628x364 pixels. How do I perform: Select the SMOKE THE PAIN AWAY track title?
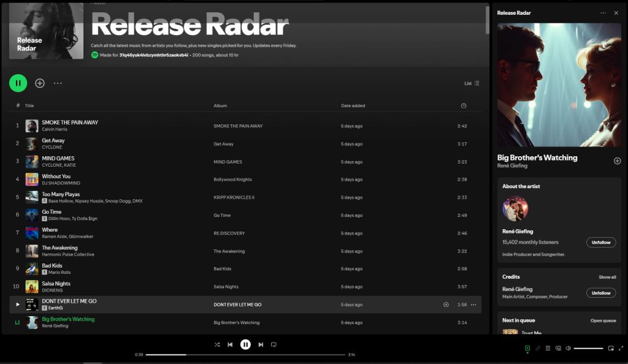click(70, 123)
